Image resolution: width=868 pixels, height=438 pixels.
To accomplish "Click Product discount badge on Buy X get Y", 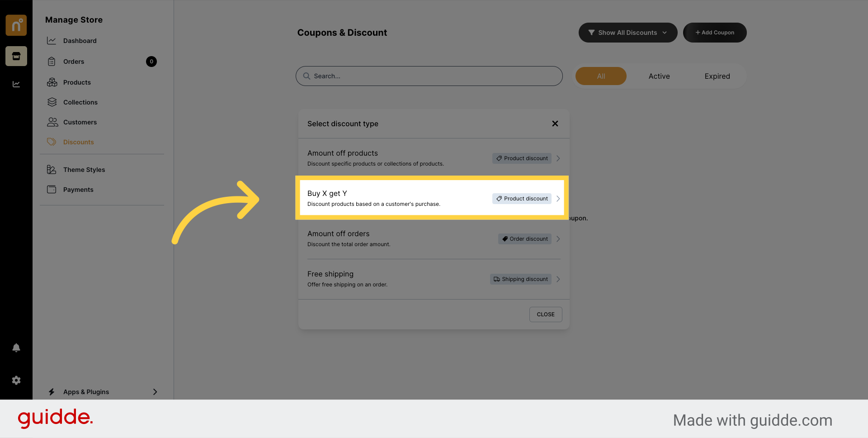I will [522, 199].
